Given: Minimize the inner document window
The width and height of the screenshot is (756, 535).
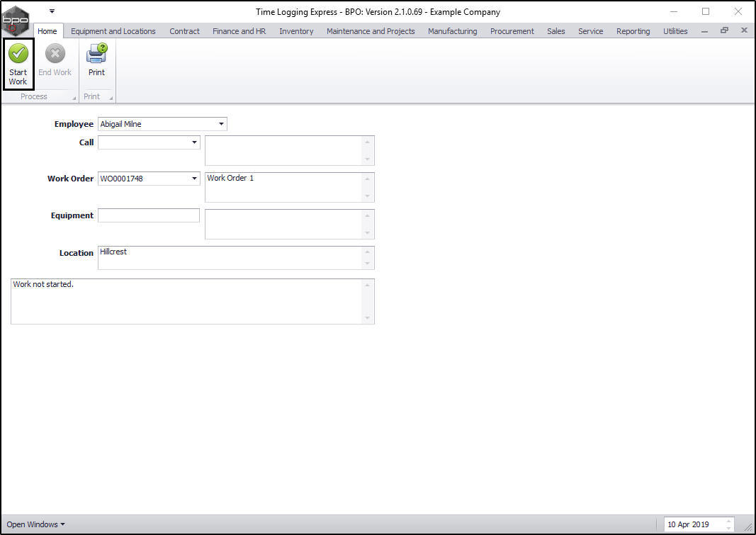Looking at the screenshot, I should [x=704, y=31].
